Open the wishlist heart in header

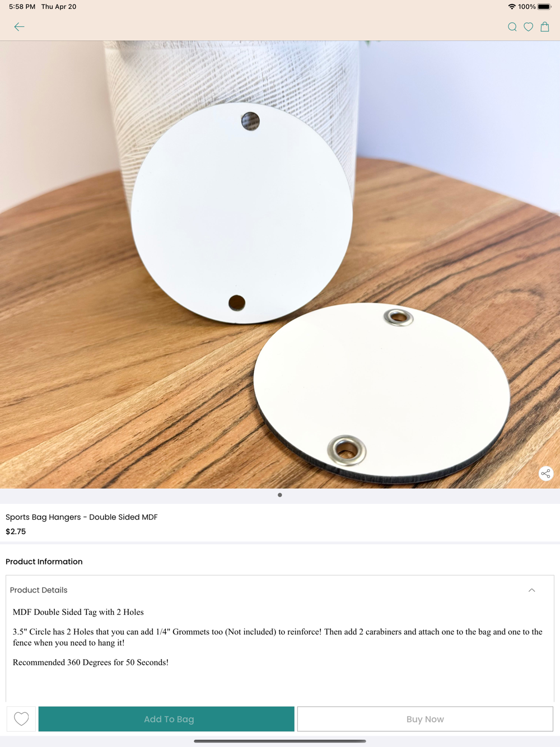click(x=528, y=27)
